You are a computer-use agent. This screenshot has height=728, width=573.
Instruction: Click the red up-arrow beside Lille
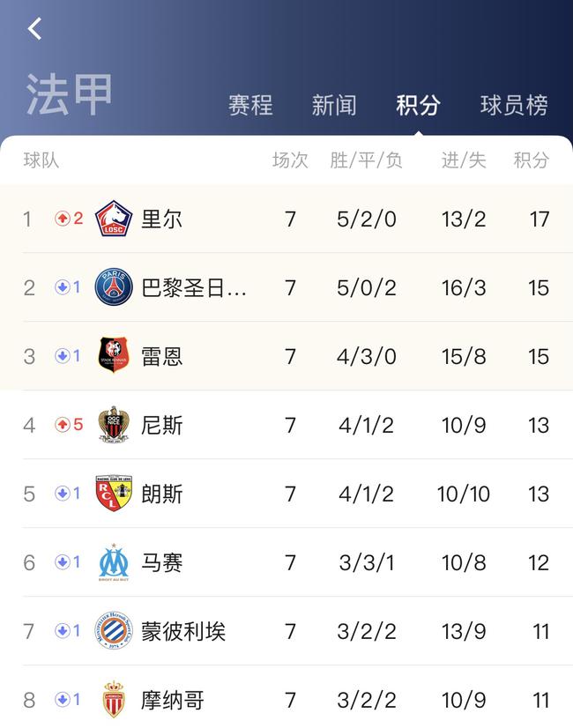click(63, 219)
